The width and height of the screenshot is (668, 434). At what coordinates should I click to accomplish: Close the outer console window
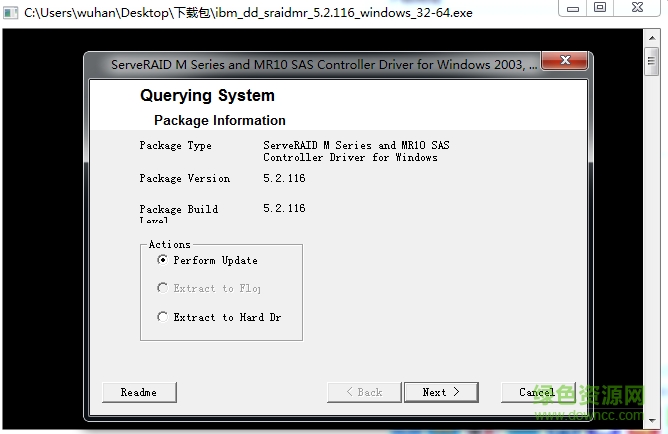tap(637, 8)
